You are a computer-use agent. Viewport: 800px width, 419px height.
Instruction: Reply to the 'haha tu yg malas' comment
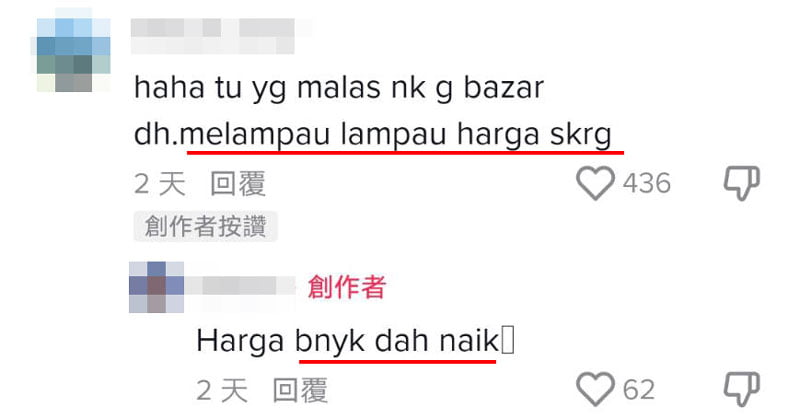238,184
